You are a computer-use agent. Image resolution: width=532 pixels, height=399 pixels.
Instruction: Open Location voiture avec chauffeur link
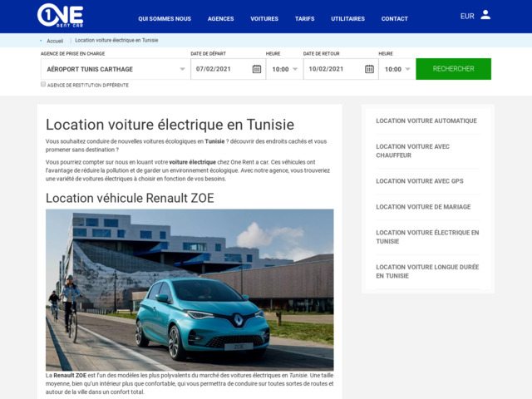pos(413,150)
